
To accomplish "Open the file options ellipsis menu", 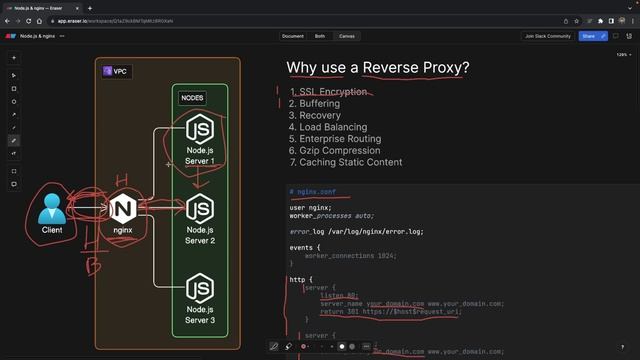I will tap(62, 36).
